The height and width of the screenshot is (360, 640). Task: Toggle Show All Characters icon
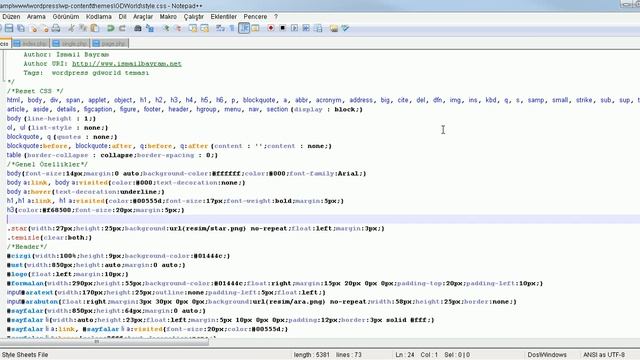pos(232,28)
